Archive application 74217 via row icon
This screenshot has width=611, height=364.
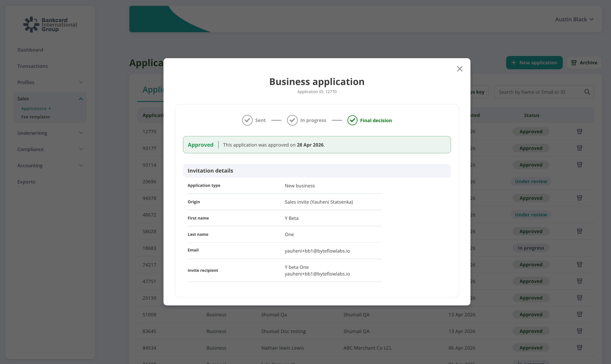[580, 265]
